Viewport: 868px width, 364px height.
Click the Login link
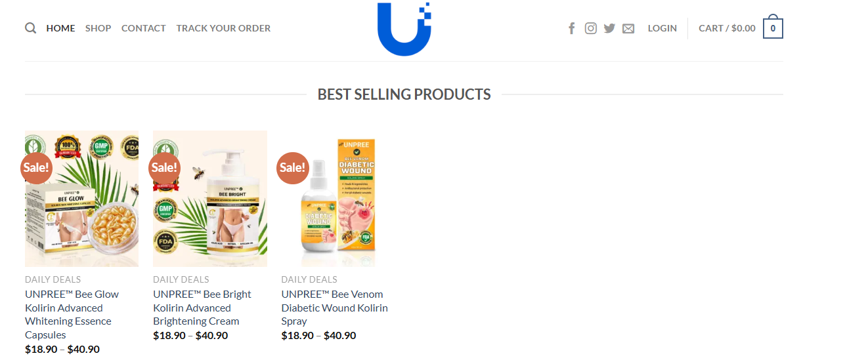pos(662,28)
